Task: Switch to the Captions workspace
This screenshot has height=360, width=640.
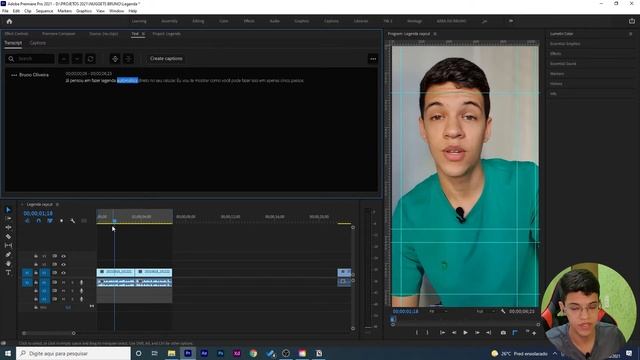Action: click(331, 21)
